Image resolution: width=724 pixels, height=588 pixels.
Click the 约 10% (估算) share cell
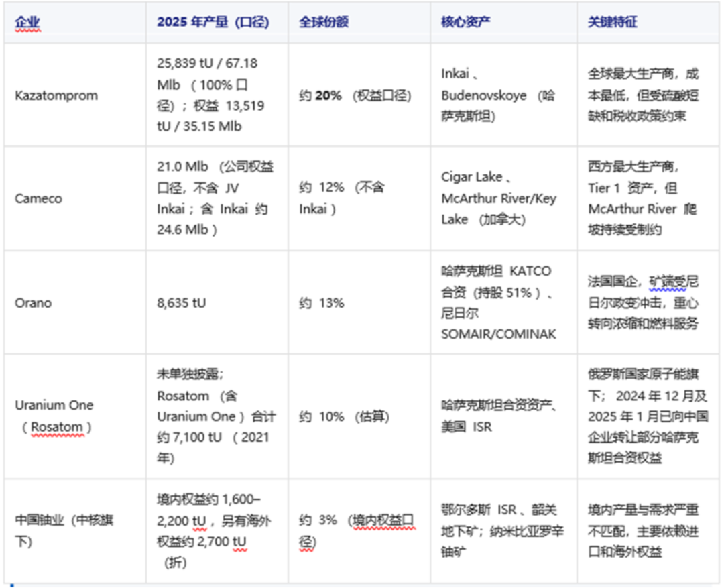tap(359, 416)
